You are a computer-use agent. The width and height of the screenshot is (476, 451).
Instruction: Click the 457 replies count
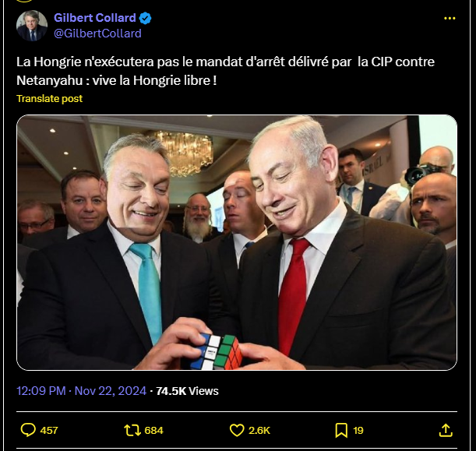[x=49, y=431]
